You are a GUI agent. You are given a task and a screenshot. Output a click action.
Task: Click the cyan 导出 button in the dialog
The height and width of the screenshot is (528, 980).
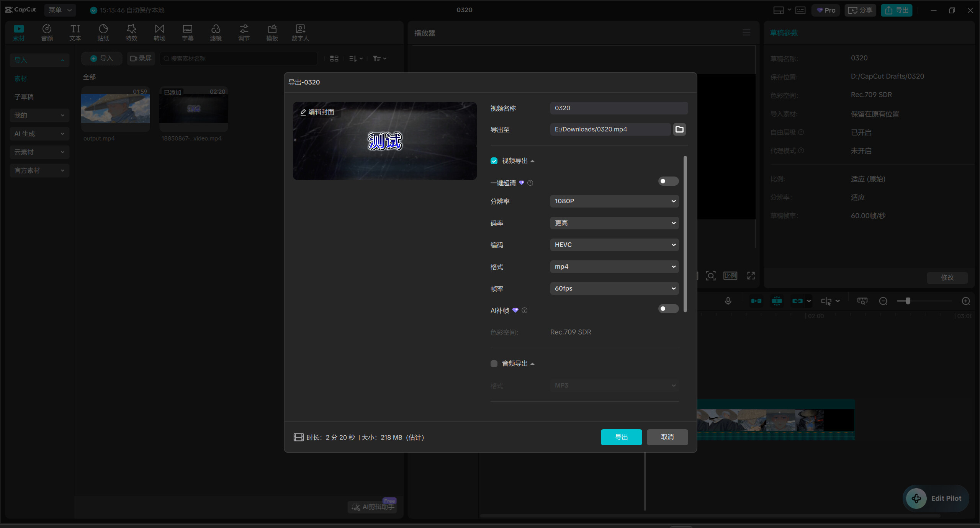[x=621, y=437]
